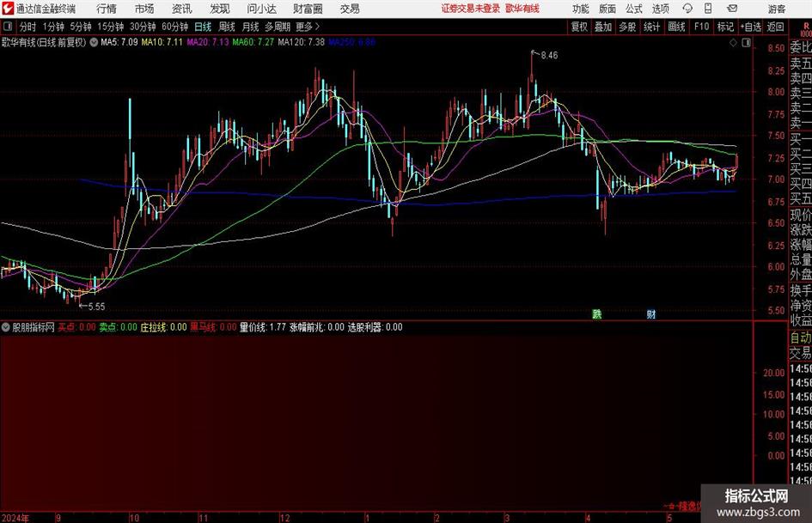Expand the main chart indicator dropdown arrow
Image resolution: width=812 pixels, height=523 pixels.
click(94, 42)
